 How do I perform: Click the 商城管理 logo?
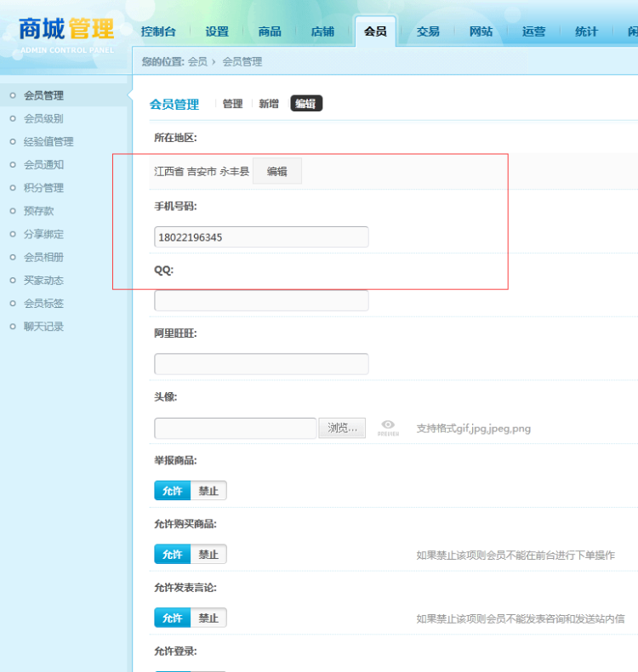66,34
